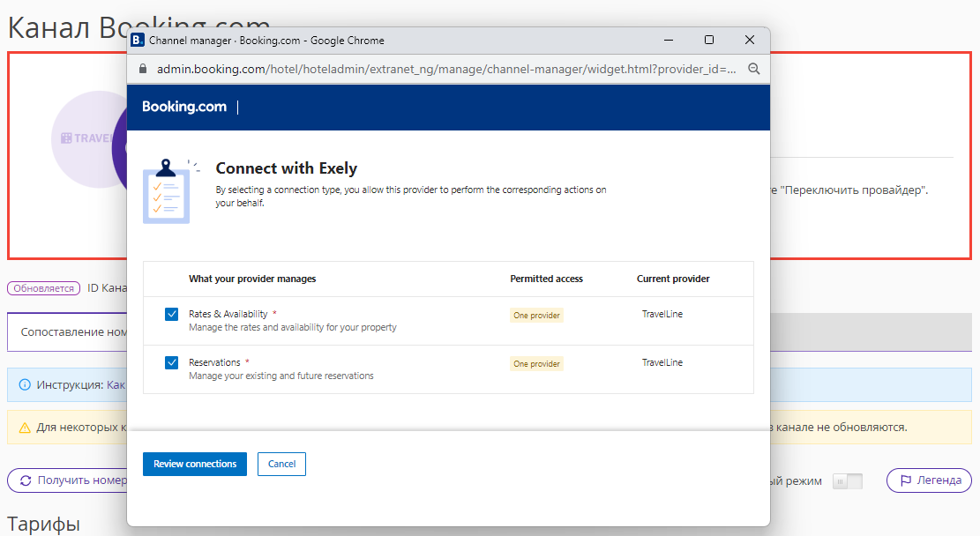Click 'Manage your existing and future reservations' text
The width and height of the screenshot is (980, 536).
[281, 376]
